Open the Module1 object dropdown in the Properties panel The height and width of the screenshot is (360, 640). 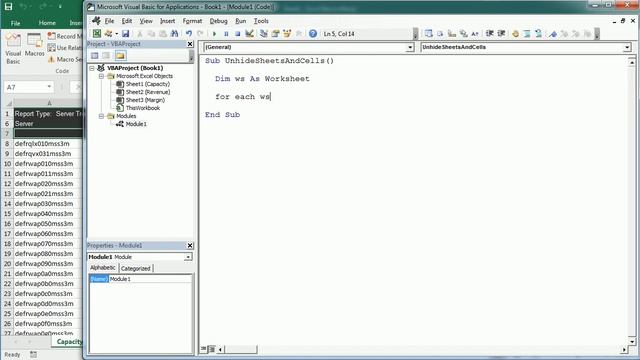tap(188, 257)
